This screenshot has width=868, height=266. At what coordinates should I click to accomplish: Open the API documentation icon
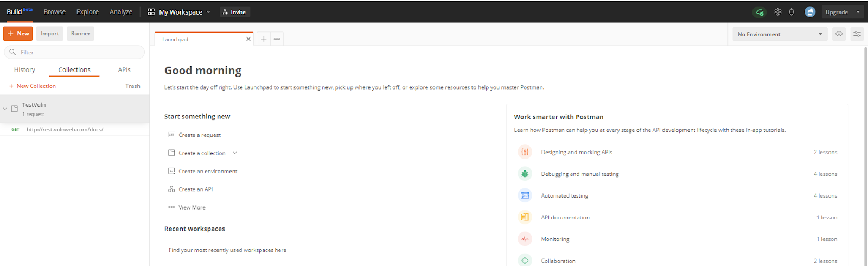[525, 217]
